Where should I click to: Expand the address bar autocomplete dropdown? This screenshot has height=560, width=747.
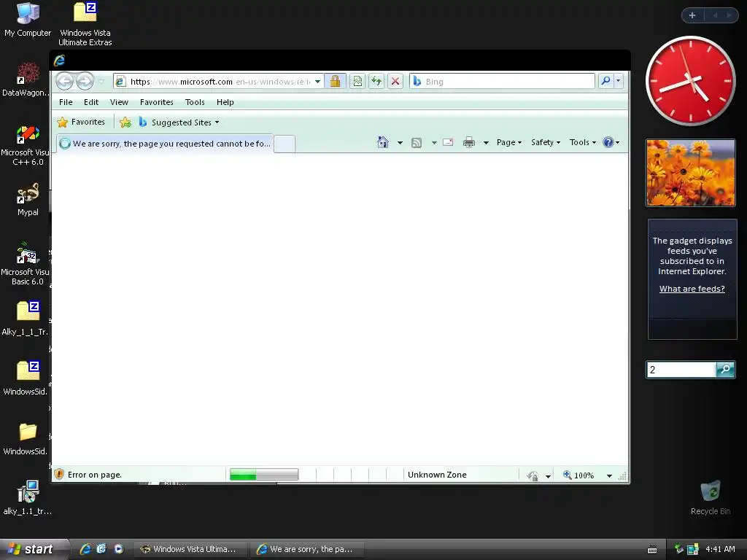tap(317, 82)
